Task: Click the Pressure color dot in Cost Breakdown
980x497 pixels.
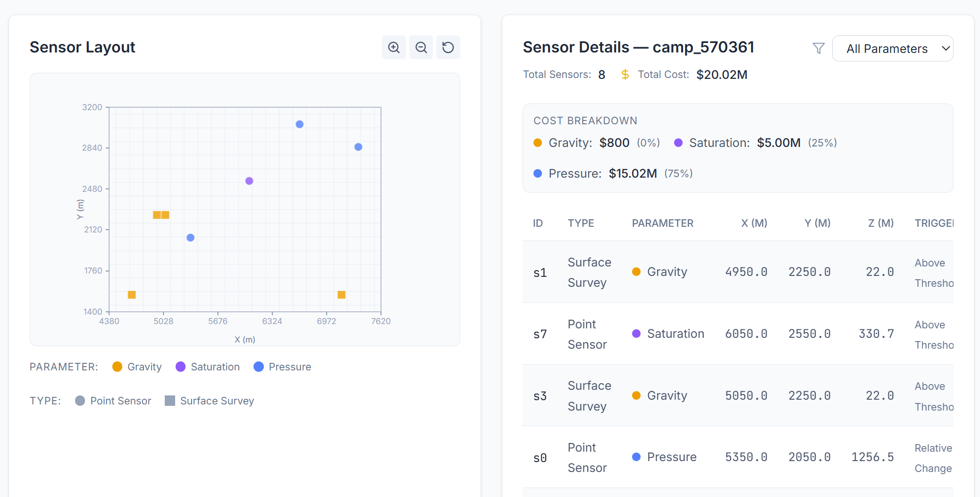Action: pos(538,173)
